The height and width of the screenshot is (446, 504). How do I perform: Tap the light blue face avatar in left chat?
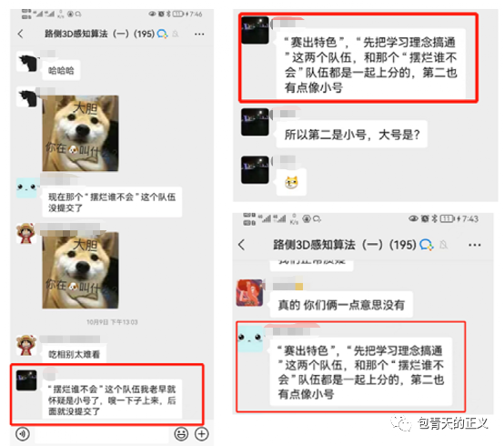pos(26,188)
